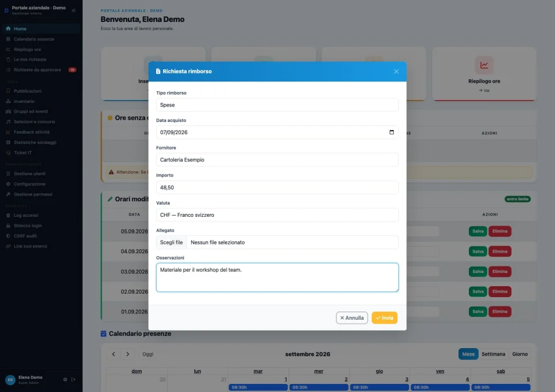The width and height of the screenshot is (555, 392).
Task: Close the Richiesta rimborso dialog
Action: (396, 72)
